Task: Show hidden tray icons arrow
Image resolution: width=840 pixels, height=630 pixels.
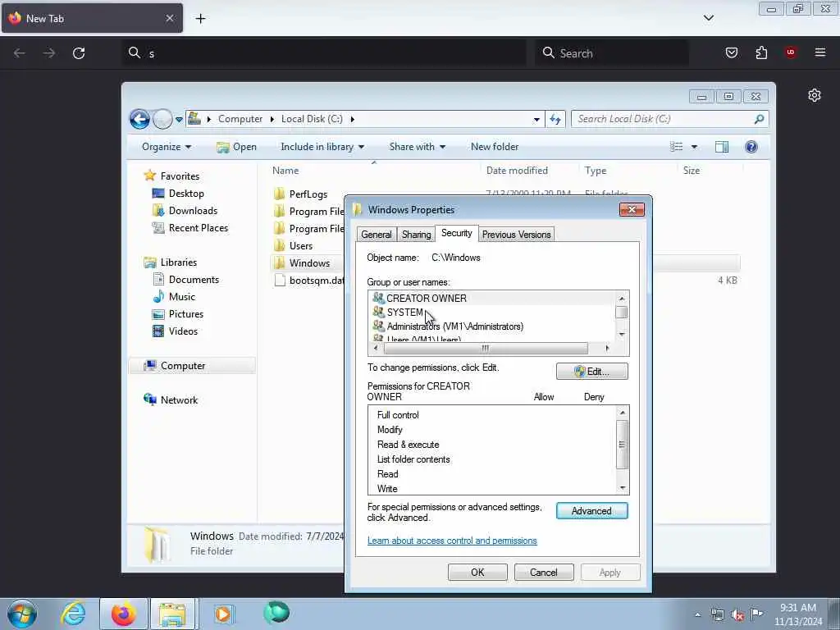Action: 697,614
